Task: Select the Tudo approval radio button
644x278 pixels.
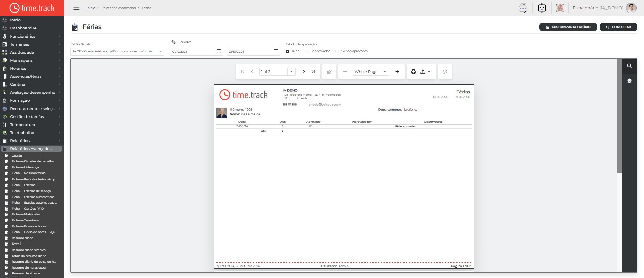Action: (x=287, y=51)
